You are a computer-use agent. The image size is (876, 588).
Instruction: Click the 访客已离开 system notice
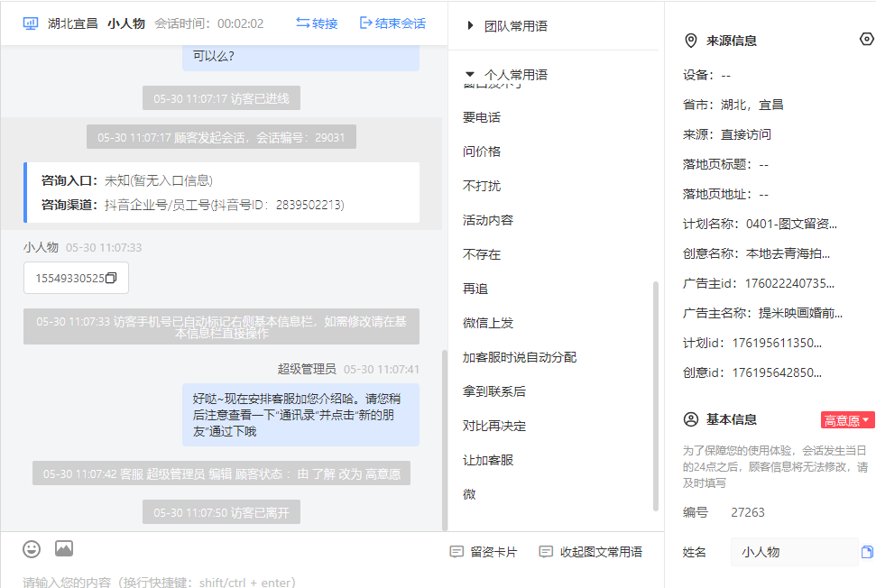click(x=221, y=512)
